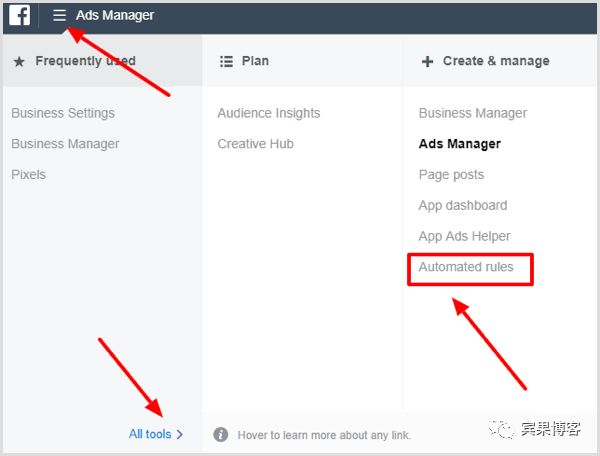Open App dashboard
The image size is (600, 456).
tap(463, 205)
